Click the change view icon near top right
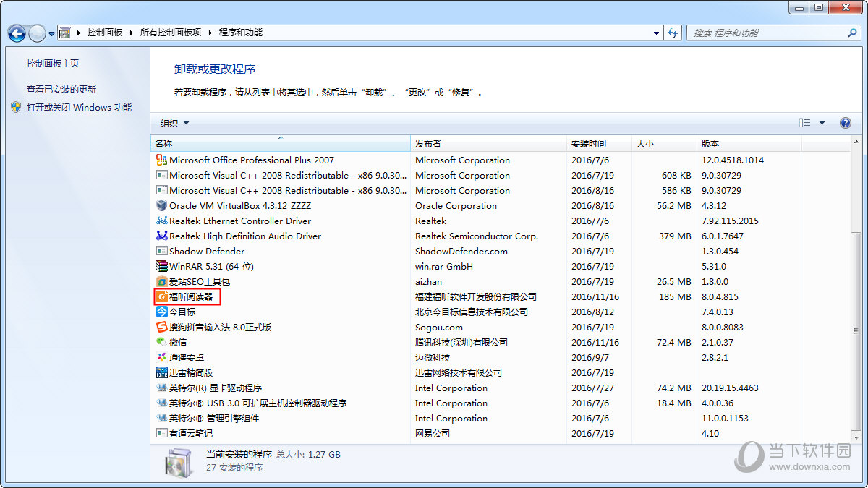 coord(804,122)
